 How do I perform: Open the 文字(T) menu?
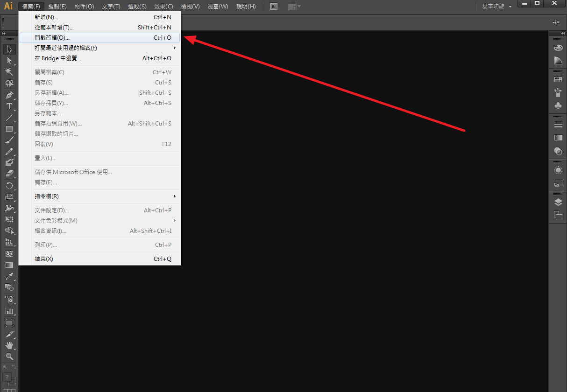pyautogui.click(x=111, y=7)
